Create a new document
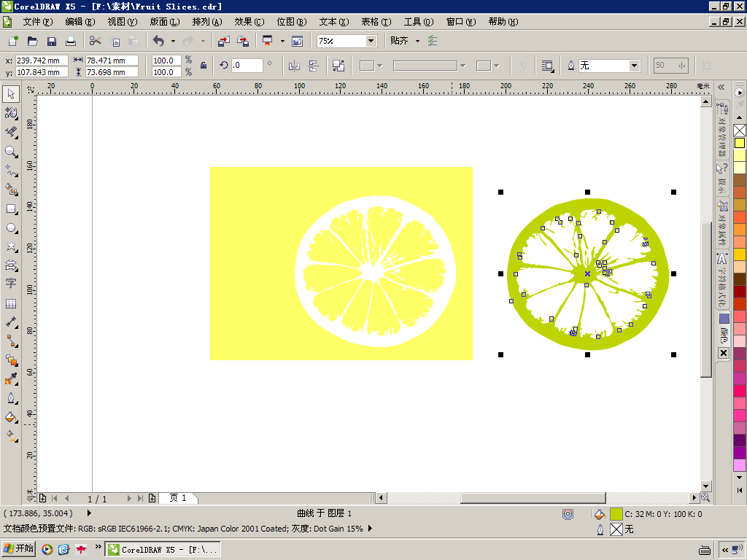Viewport: 747px width, 560px height. (13, 41)
